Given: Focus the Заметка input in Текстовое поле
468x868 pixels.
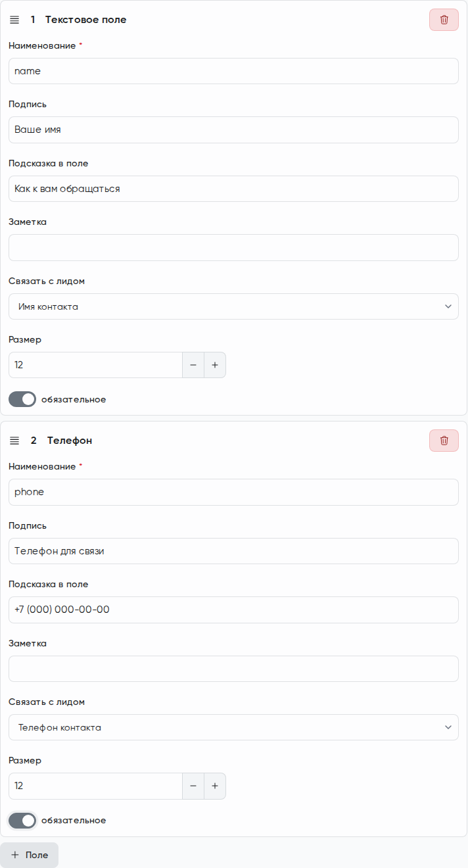Looking at the screenshot, I should tap(233, 247).
